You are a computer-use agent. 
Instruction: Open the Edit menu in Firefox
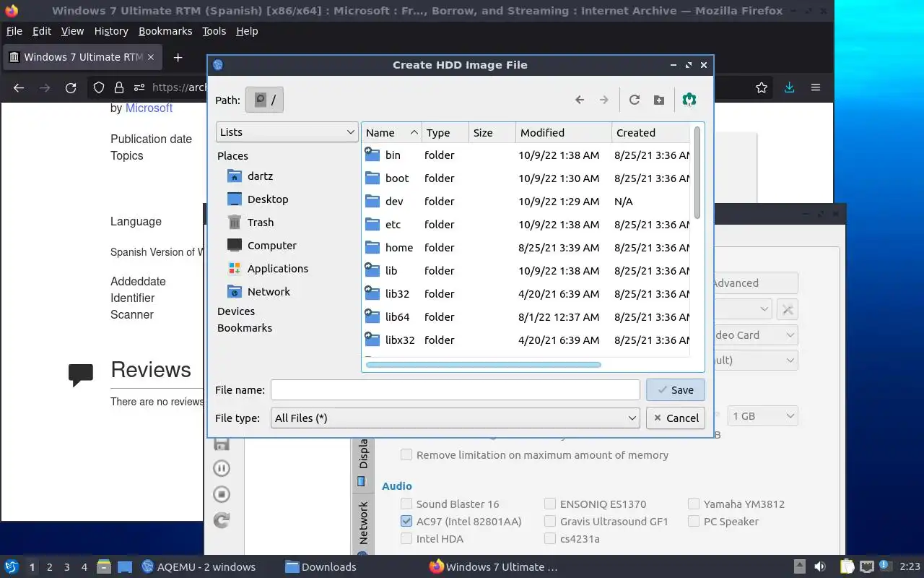pos(42,31)
